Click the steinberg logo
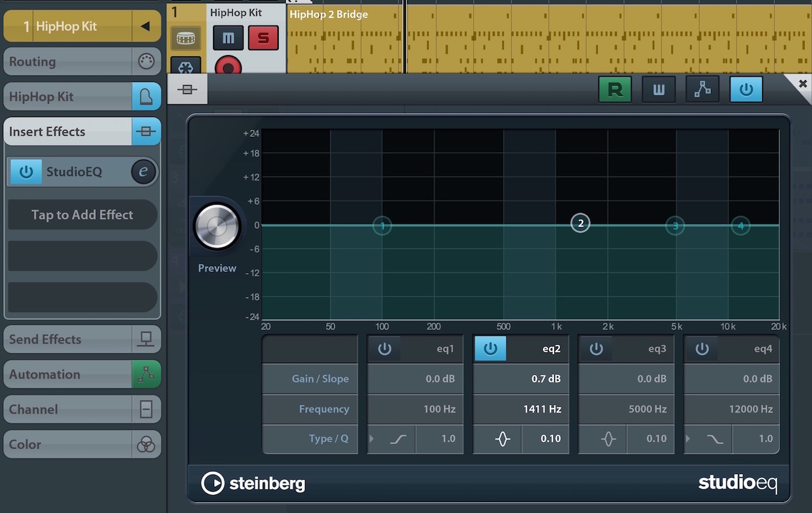The width and height of the screenshot is (812, 513). [x=253, y=484]
